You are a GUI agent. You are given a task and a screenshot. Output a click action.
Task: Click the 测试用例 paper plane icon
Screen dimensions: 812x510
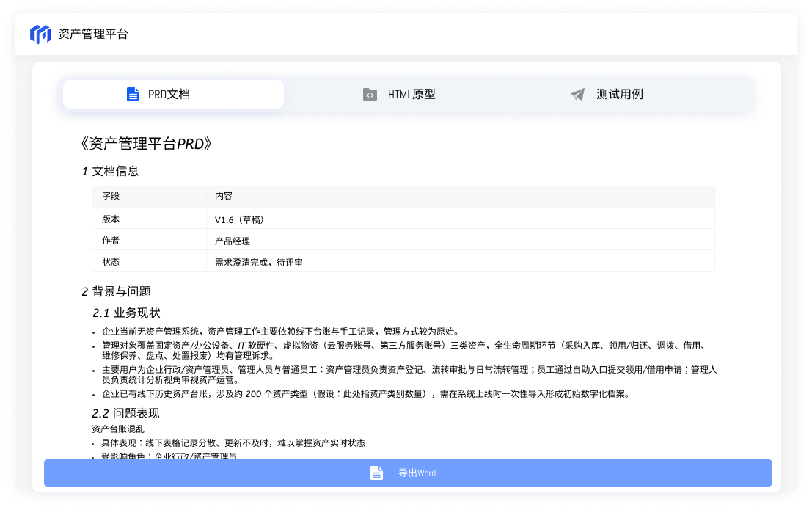point(577,95)
